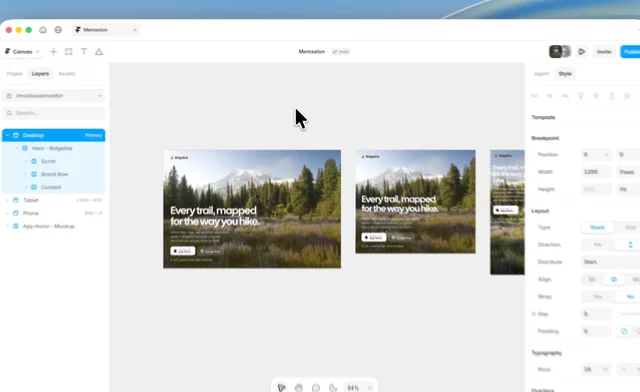
Task: Click the align left edges icon
Action: (x=534, y=96)
